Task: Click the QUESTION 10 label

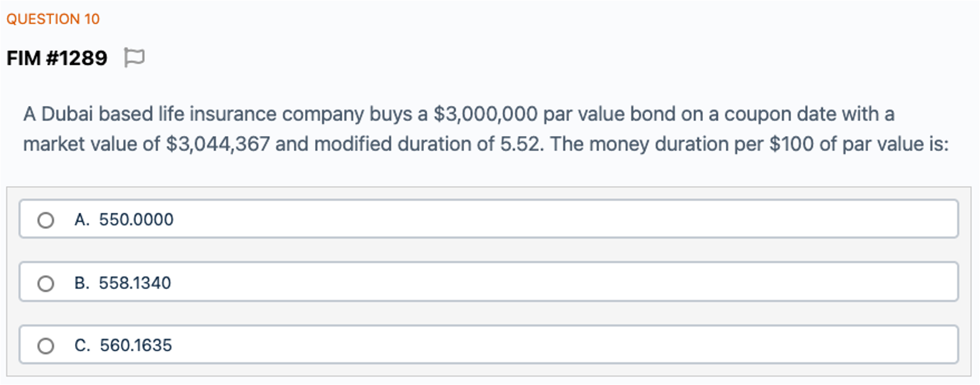Action: click(x=53, y=19)
